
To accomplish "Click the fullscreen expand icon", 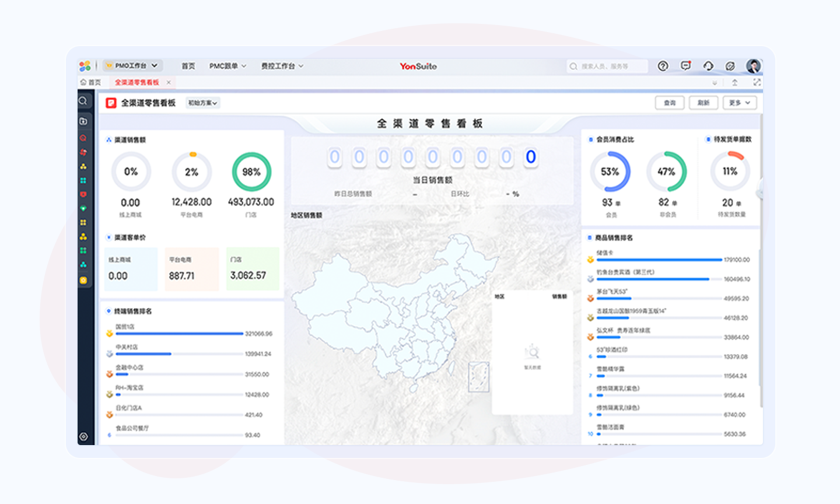I will (x=757, y=82).
